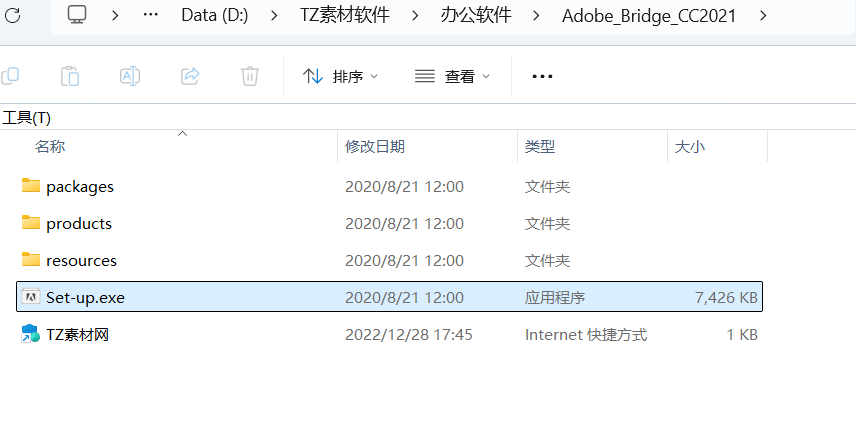Open the more options ellipsis in toolbar
The height and width of the screenshot is (424, 856).
(x=542, y=76)
